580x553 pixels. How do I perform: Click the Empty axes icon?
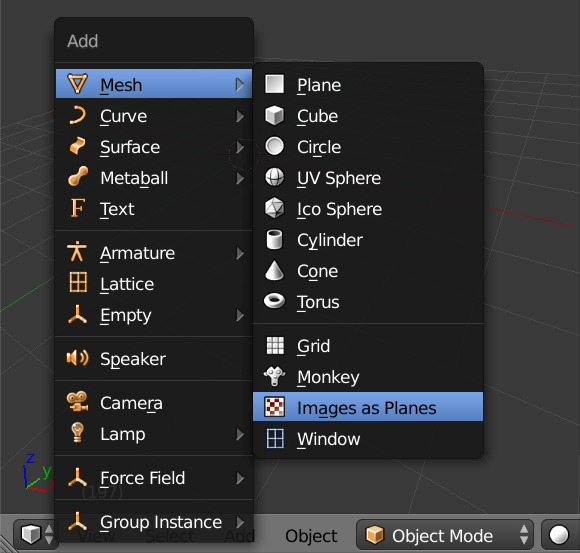[77, 314]
